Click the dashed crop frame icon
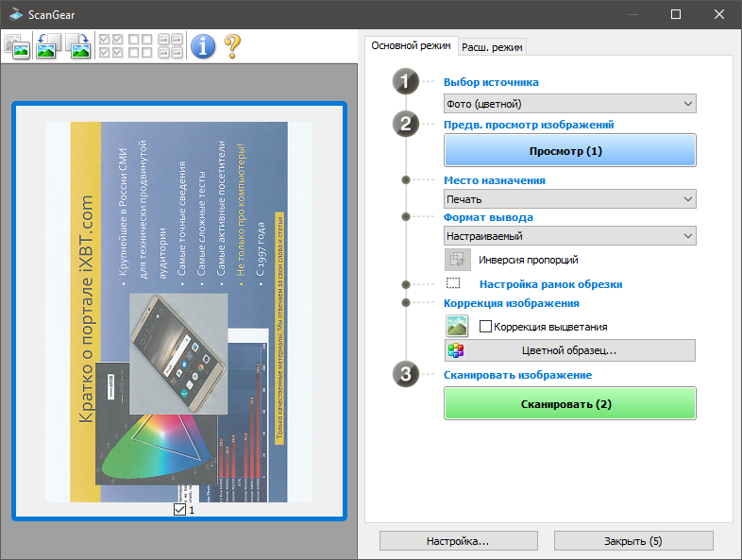This screenshot has height=560, width=742. coord(453,283)
